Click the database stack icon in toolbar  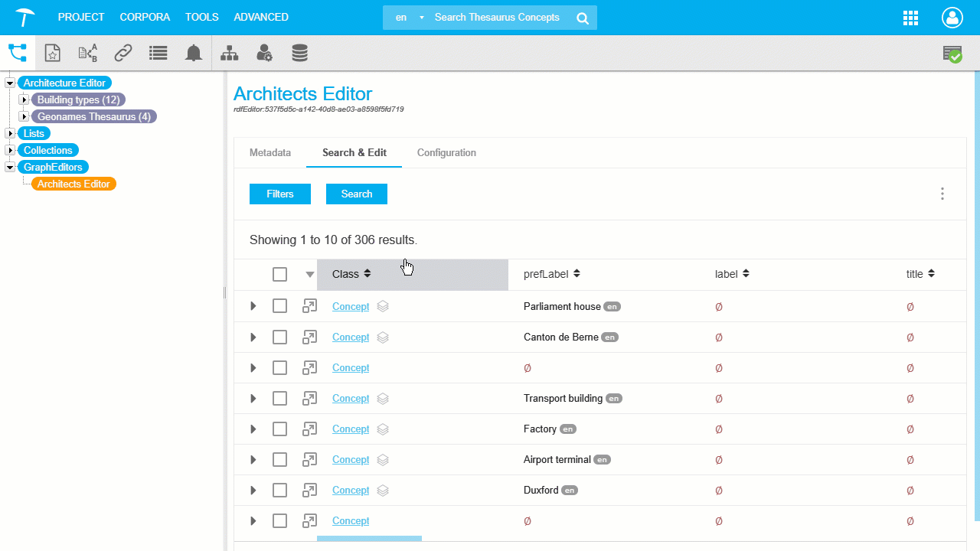point(299,53)
